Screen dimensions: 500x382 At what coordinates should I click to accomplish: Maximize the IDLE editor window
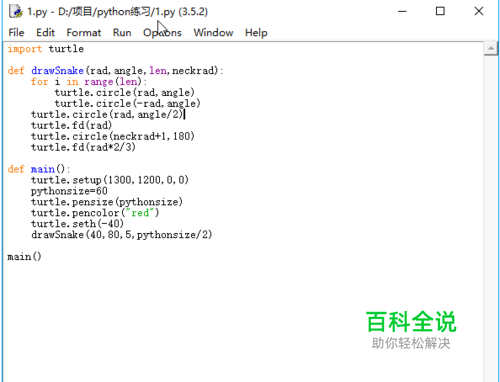click(440, 11)
